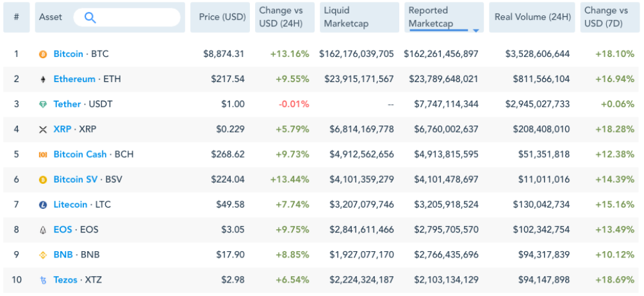Click the Reported Marketcap sort arrow
The width and height of the screenshot is (644, 296).
475,30
